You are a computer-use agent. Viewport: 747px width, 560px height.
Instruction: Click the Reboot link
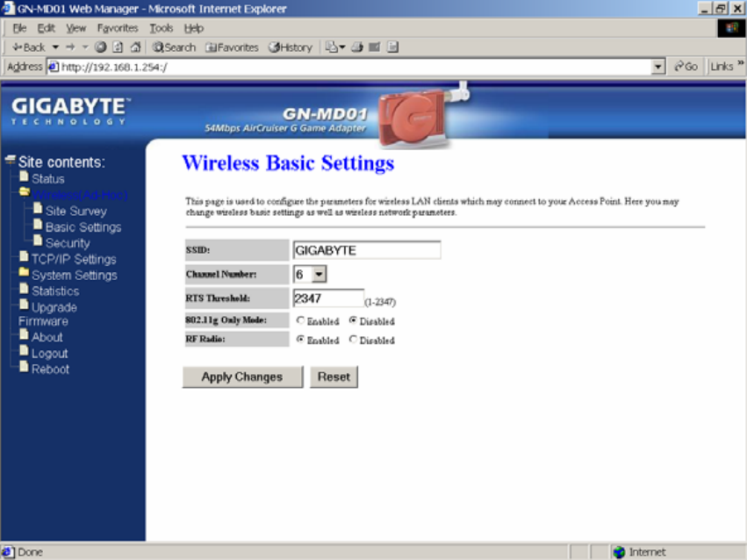point(50,369)
